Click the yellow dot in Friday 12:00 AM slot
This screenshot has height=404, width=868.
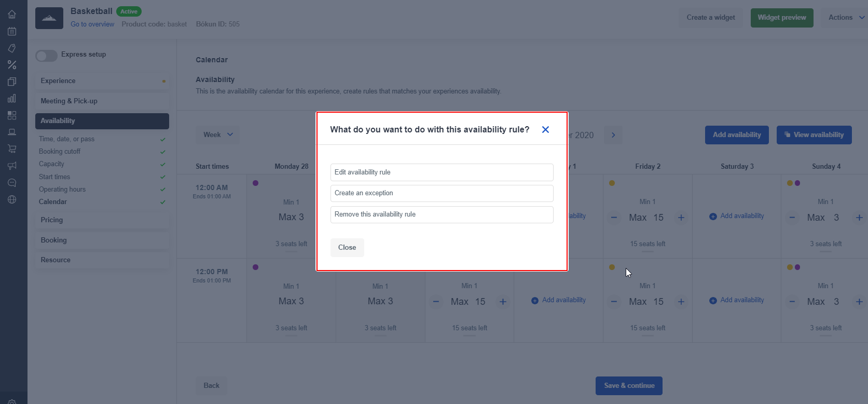click(x=612, y=183)
